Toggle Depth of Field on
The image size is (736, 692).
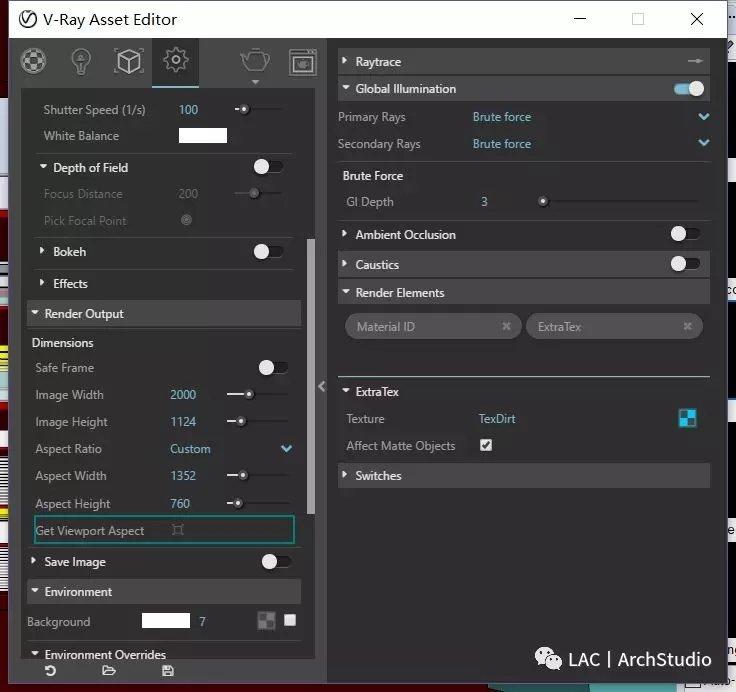[268, 167]
